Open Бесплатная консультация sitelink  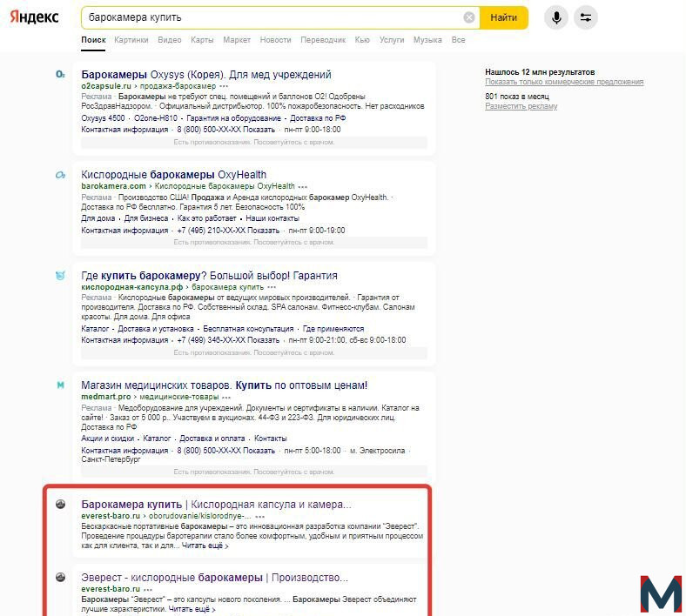pyautogui.click(x=248, y=328)
